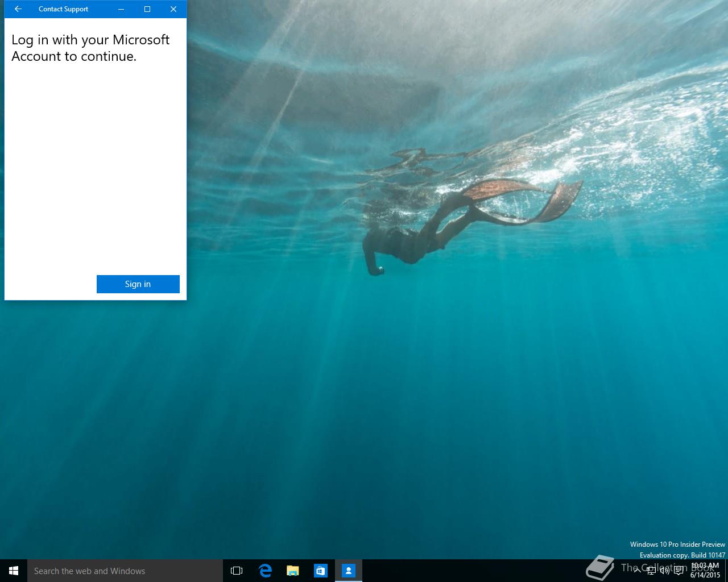Open File Explorer from the taskbar
This screenshot has height=582, width=728.
coord(293,571)
